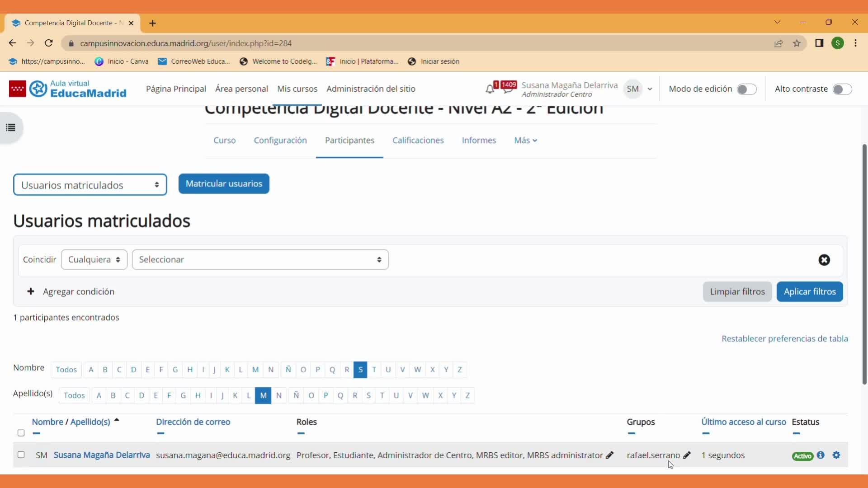
Task: Open the messages chat icon
Action: point(508,89)
